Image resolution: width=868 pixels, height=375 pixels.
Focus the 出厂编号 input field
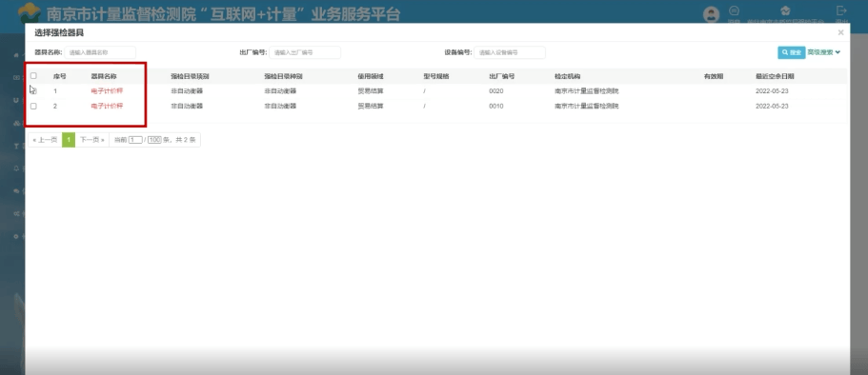coord(305,52)
